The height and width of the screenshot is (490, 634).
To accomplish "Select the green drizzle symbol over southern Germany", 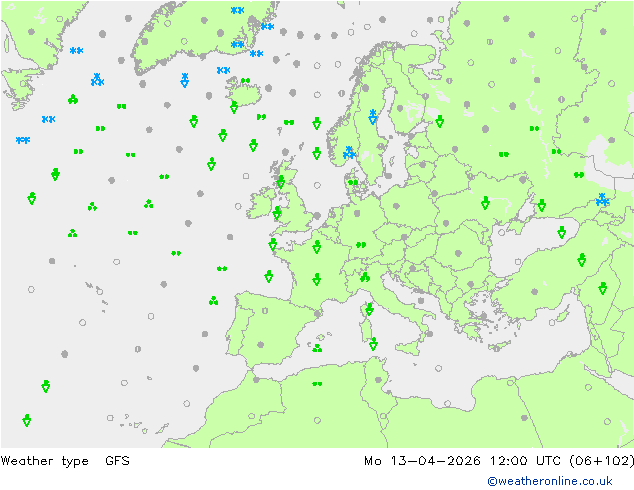I will tap(361, 244).
